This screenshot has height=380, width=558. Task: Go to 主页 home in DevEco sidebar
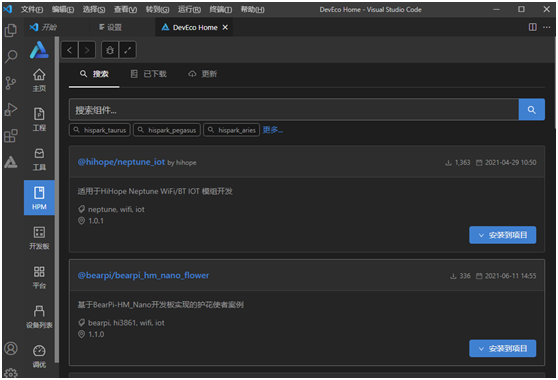[39, 80]
